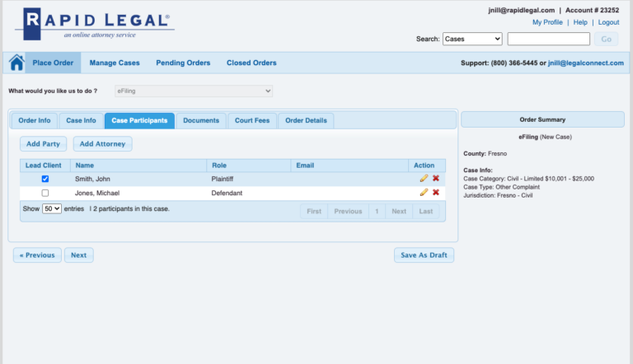Expand the eFiling service type dropdown
Viewport: 633px width, 364px height.
point(194,91)
